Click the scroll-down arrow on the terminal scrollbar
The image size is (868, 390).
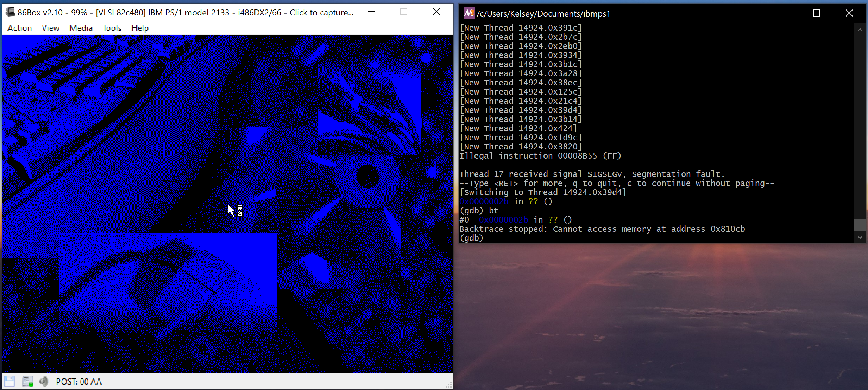(859, 238)
